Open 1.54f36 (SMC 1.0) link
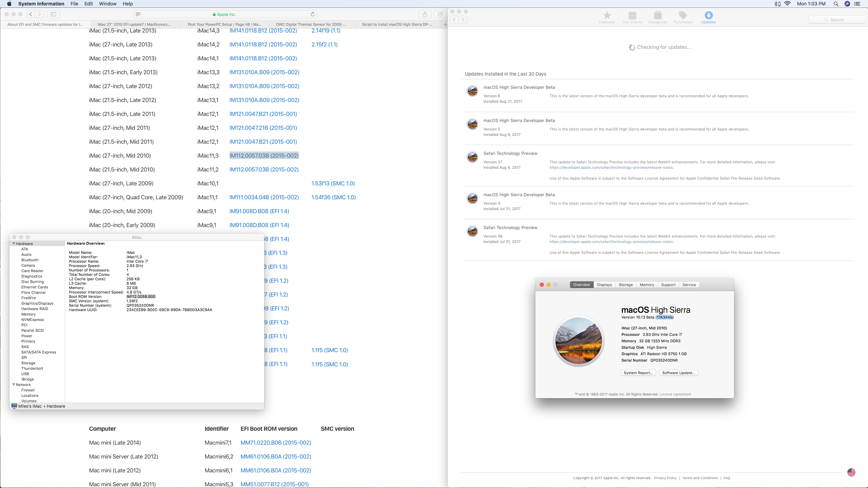Image resolution: width=868 pixels, height=488 pixels. [333, 197]
